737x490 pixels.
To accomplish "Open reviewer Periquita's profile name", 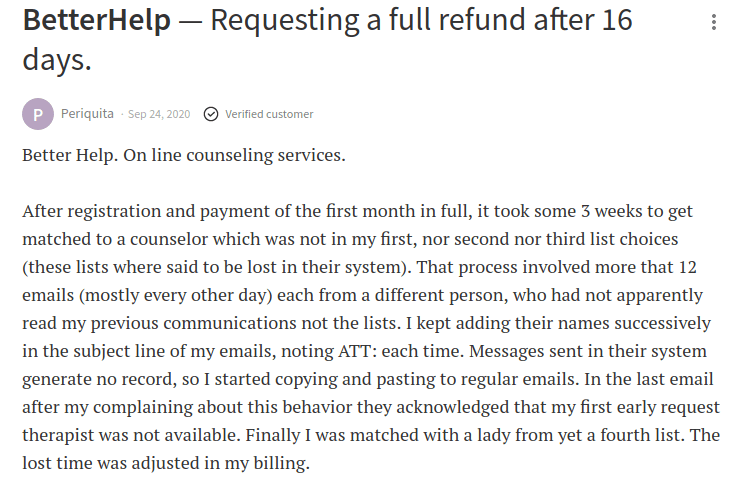I will (x=88, y=114).
